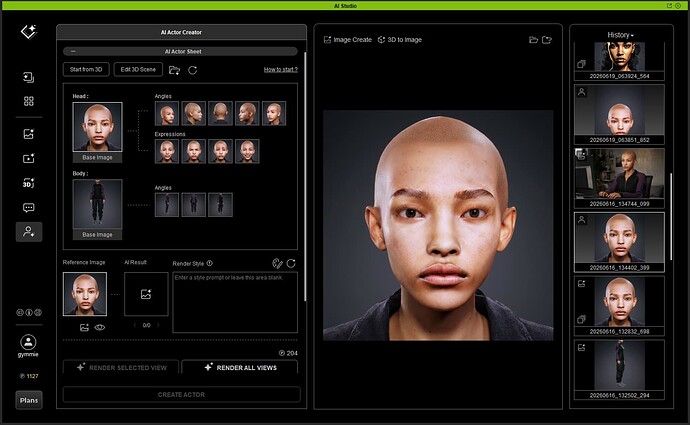Open the 3D generation sidebar tool
Screen dimensions: 690x425
pyautogui.click(x=29, y=183)
